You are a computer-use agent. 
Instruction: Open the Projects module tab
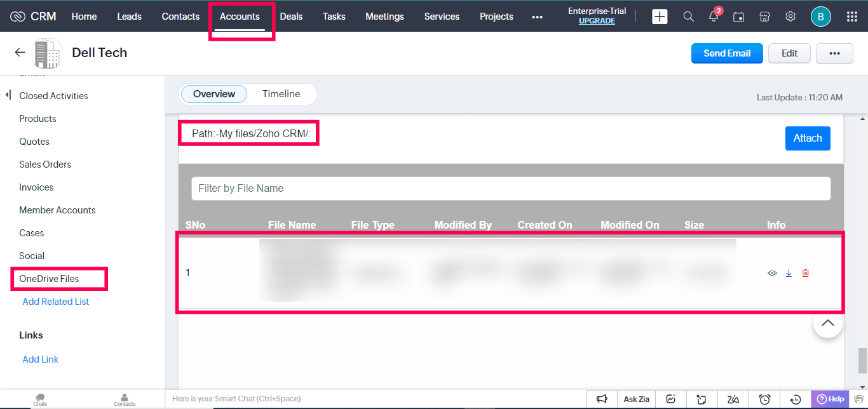496,17
